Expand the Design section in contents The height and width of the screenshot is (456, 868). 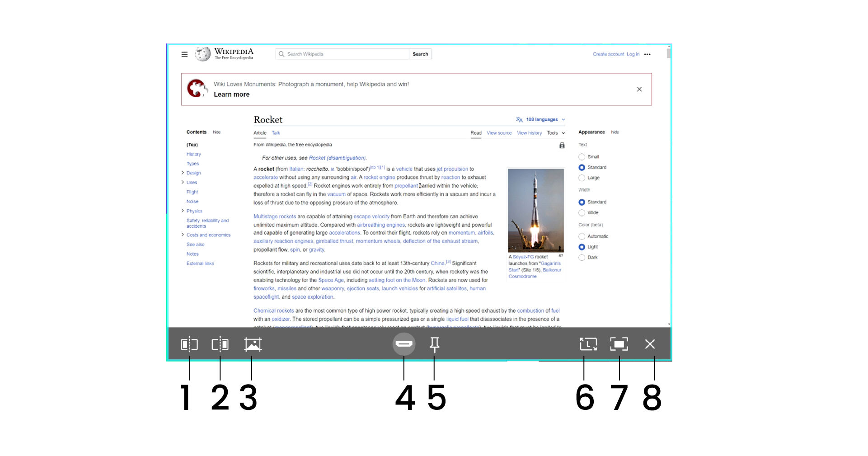pyautogui.click(x=183, y=173)
